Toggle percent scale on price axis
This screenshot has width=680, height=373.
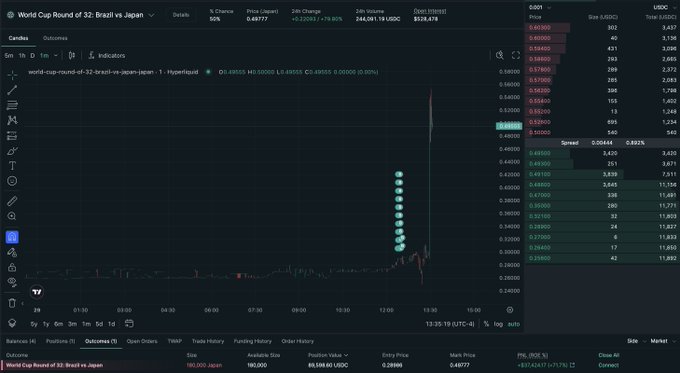(x=486, y=324)
